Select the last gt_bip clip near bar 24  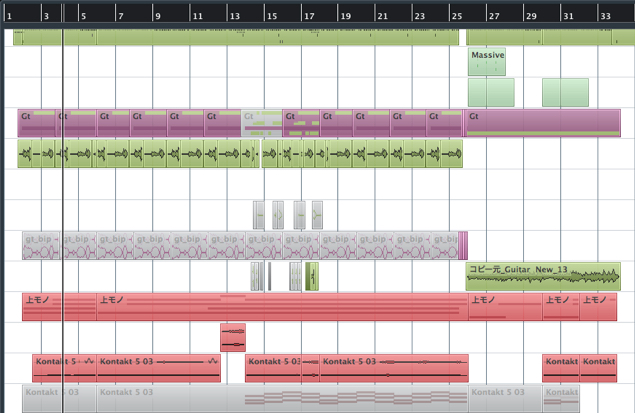click(x=445, y=246)
